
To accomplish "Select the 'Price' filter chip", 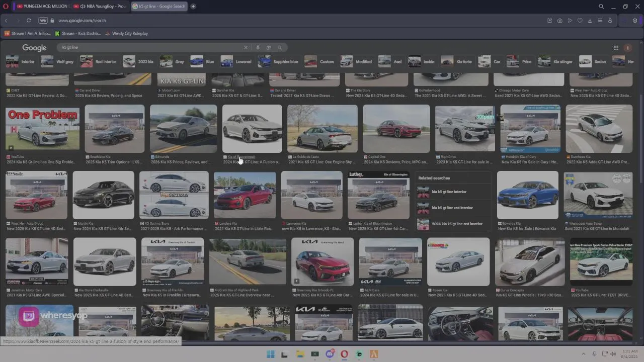I will (519, 61).
